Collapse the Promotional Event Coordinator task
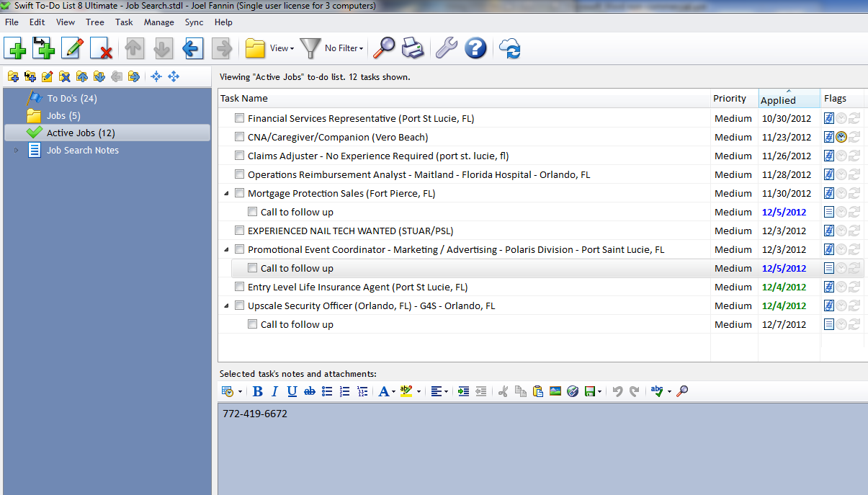 pos(226,249)
